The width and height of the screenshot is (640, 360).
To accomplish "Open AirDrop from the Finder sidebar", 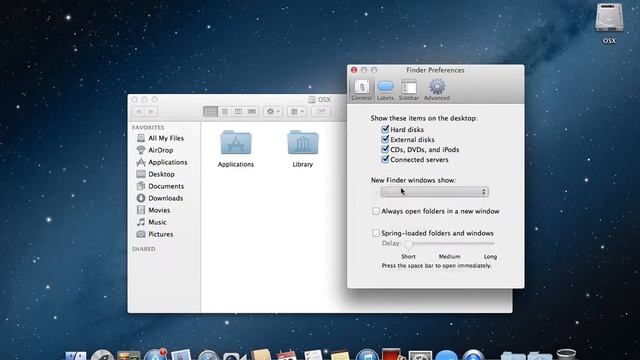I will [161, 150].
